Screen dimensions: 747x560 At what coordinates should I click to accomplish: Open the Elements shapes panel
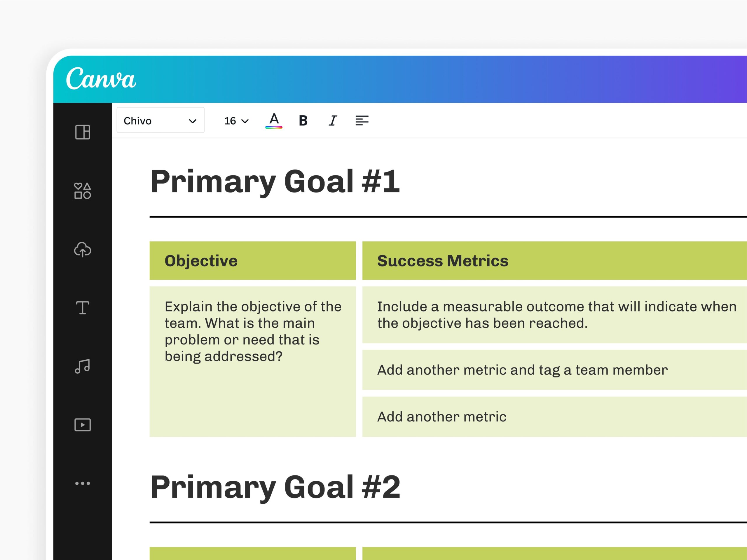82,191
